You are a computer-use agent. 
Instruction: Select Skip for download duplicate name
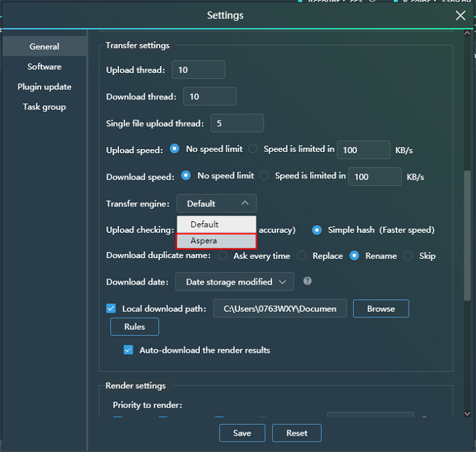coord(408,256)
